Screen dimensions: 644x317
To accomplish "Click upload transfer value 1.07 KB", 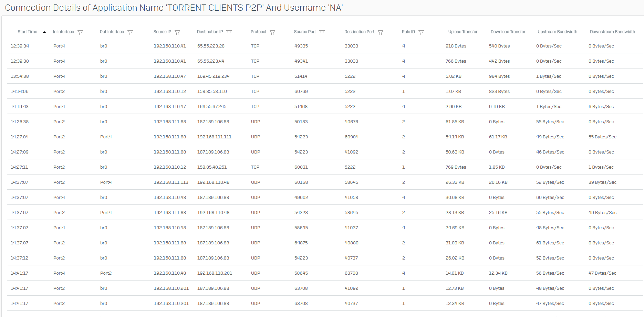I will (x=453, y=91).
